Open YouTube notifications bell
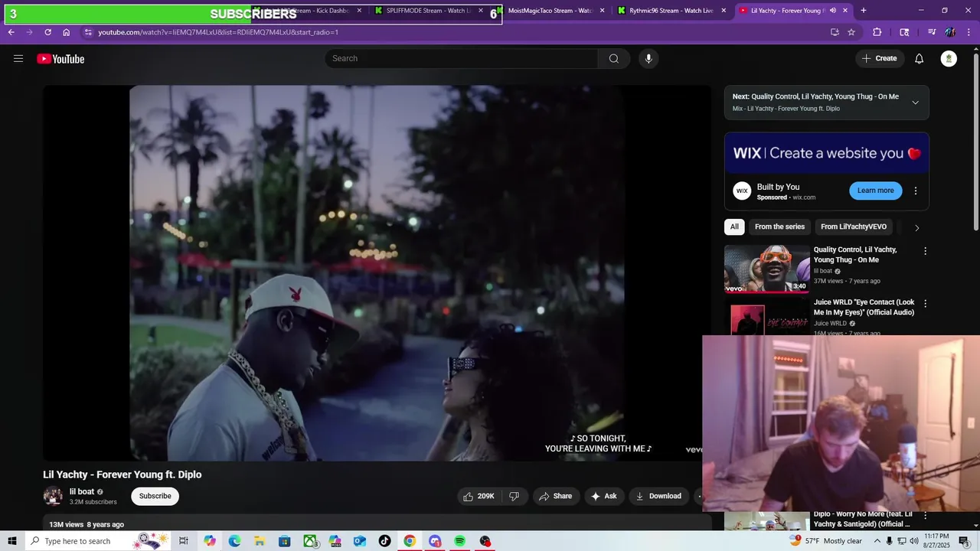 (x=920, y=59)
